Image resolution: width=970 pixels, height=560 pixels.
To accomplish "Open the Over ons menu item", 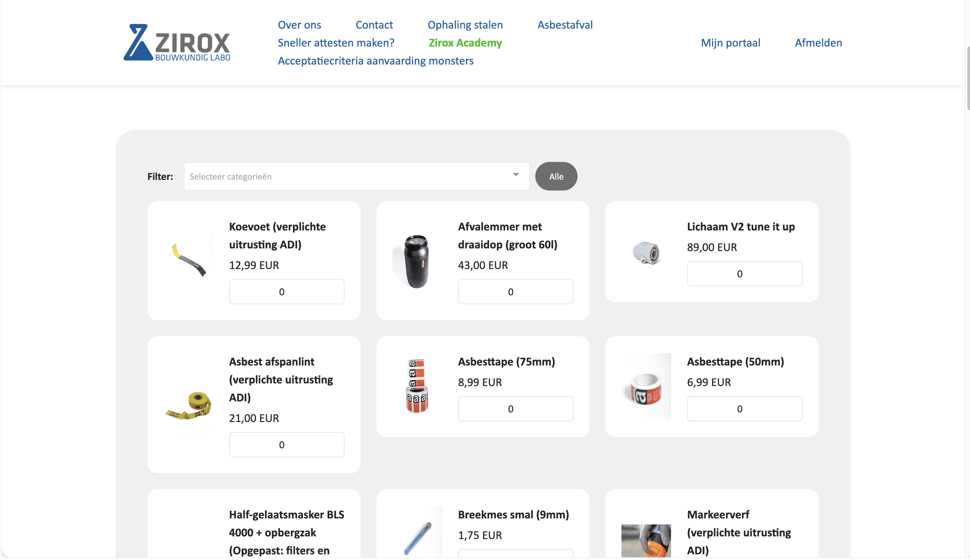I will tap(299, 25).
